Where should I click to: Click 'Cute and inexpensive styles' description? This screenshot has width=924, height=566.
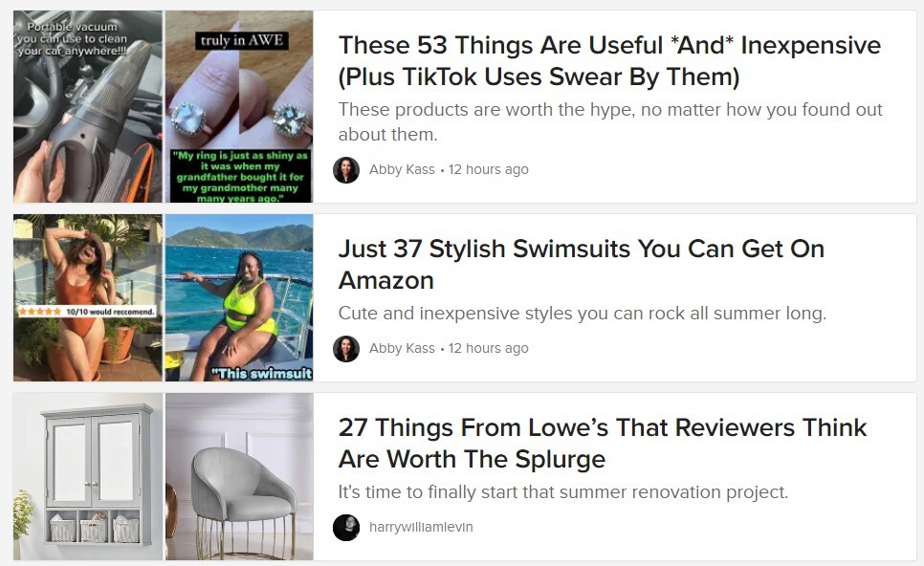coord(583,313)
